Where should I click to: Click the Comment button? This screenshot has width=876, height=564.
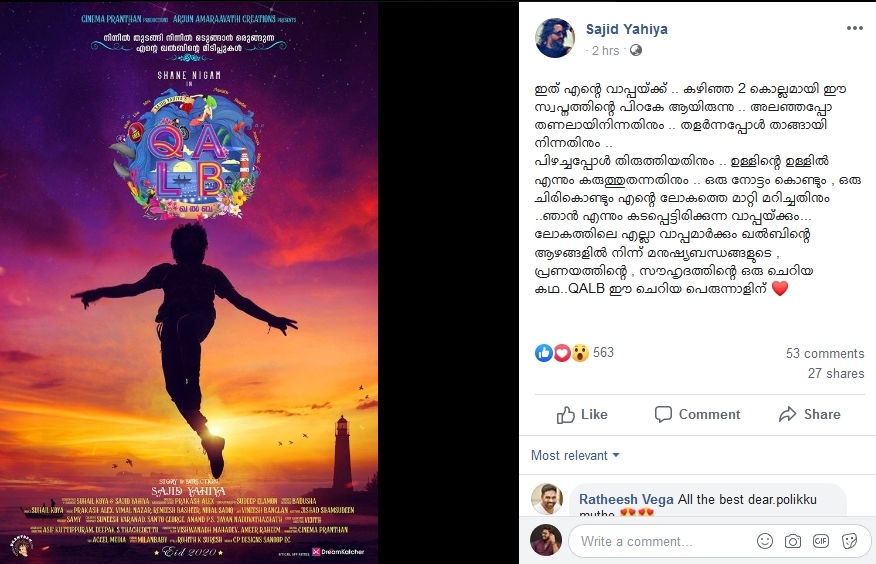[697, 414]
